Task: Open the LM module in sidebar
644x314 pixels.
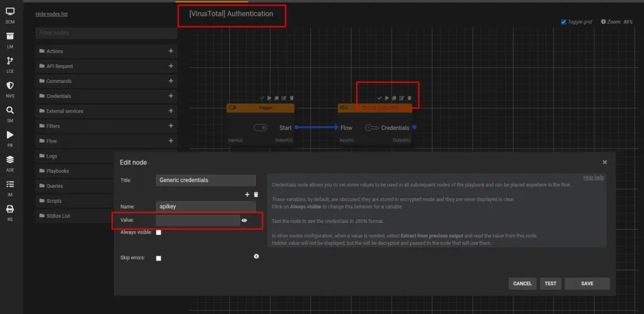Action: [10, 40]
